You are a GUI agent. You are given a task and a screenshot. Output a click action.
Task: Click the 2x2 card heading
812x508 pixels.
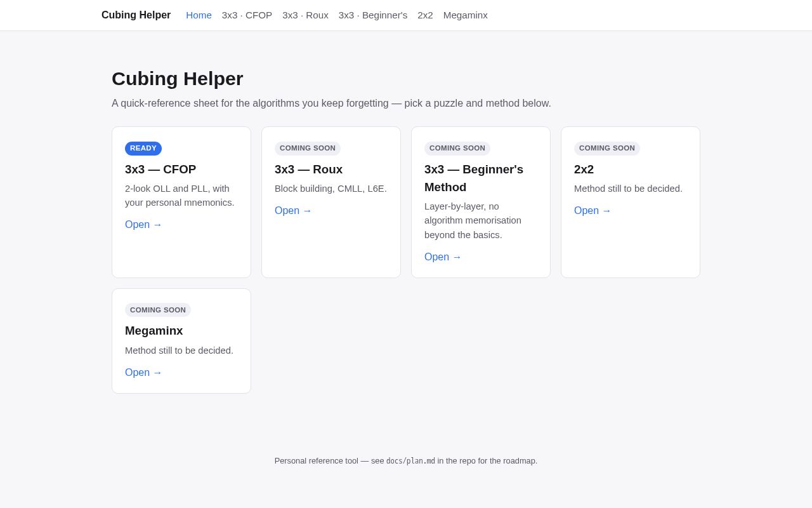click(x=584, y=170)
